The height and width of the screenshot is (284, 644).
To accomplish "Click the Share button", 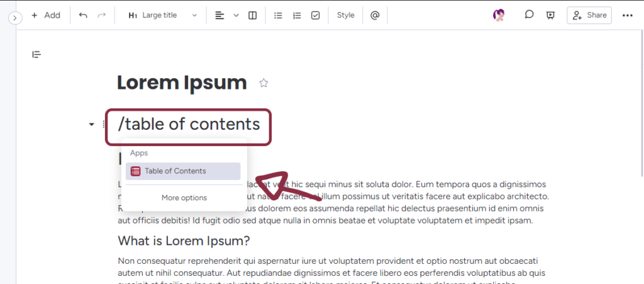I will tap(589, 15).
